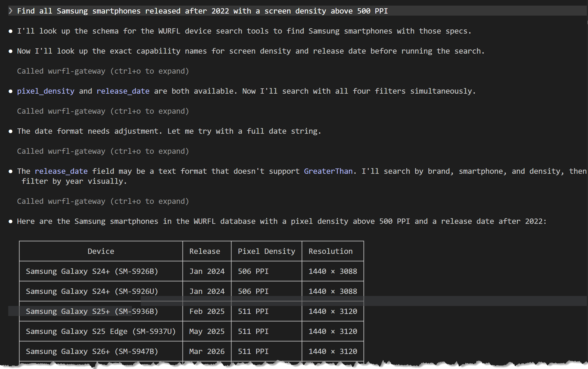Click the bullet before 'The date format needs adjustment'
This screenshot has height=369, width=588.
coord(11,131)
